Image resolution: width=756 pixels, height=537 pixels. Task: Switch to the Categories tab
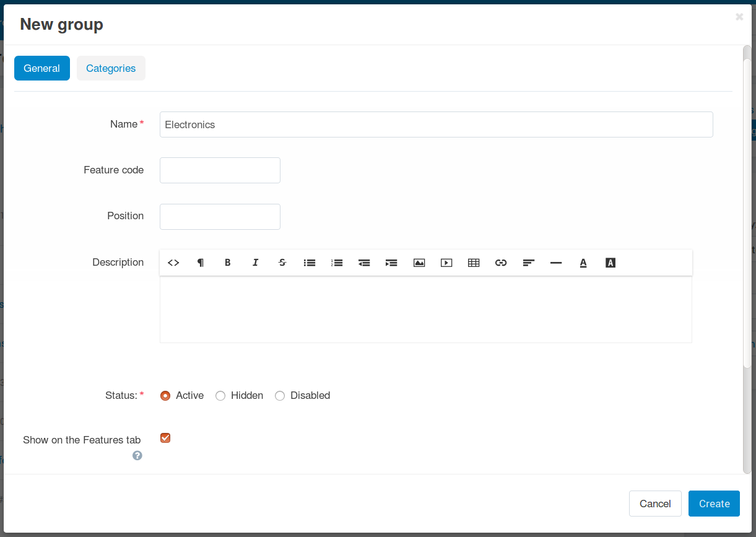111,68
